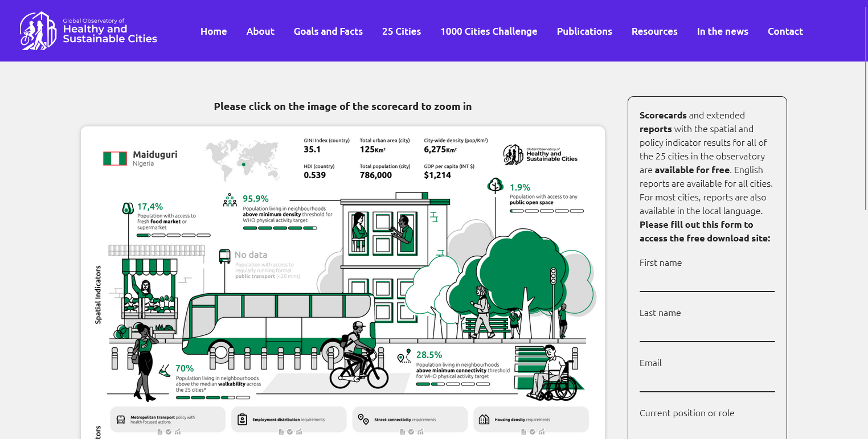Click the Employment distribution clipboard icon
The height and width of the screenshot is (439, 868).
point(242,420)
